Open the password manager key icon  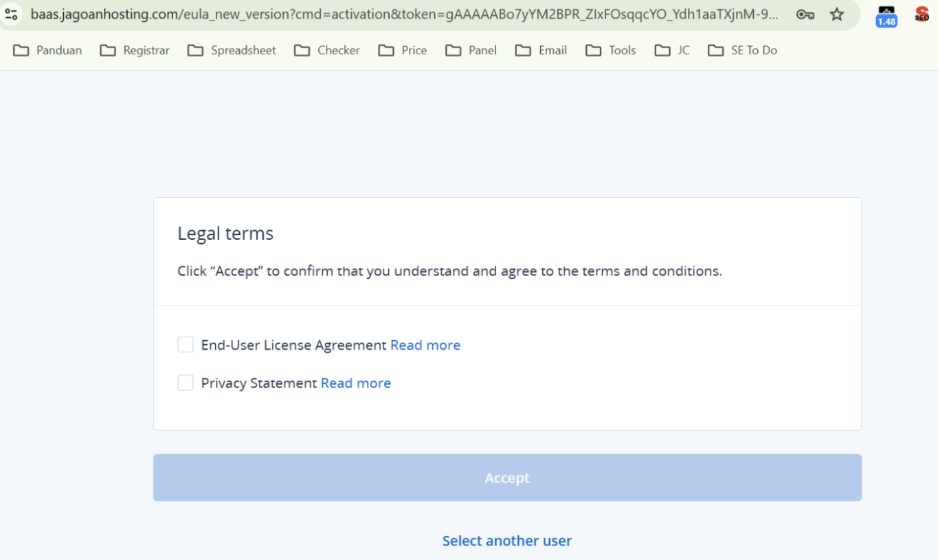click(x=805, y=14)
